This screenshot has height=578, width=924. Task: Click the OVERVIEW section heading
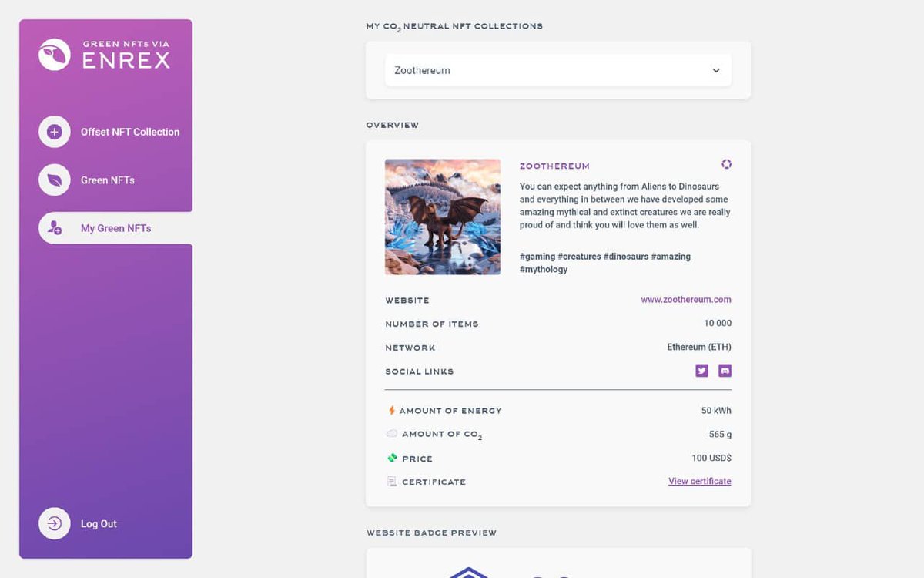pyautogui.click(x=392, y=125)
